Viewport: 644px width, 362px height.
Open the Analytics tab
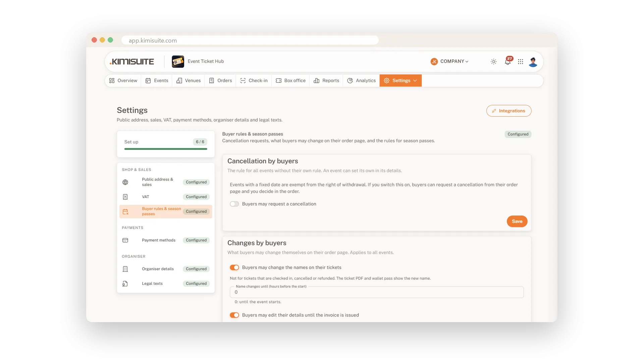click(x=361, y=81)
